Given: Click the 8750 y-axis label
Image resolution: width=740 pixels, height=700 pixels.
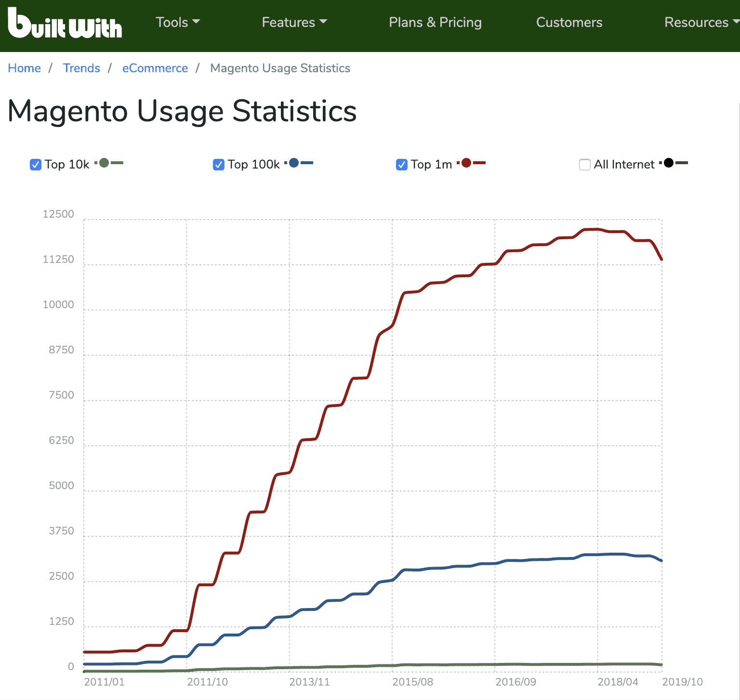Looking at the screenshot, I should pos(61,350).
